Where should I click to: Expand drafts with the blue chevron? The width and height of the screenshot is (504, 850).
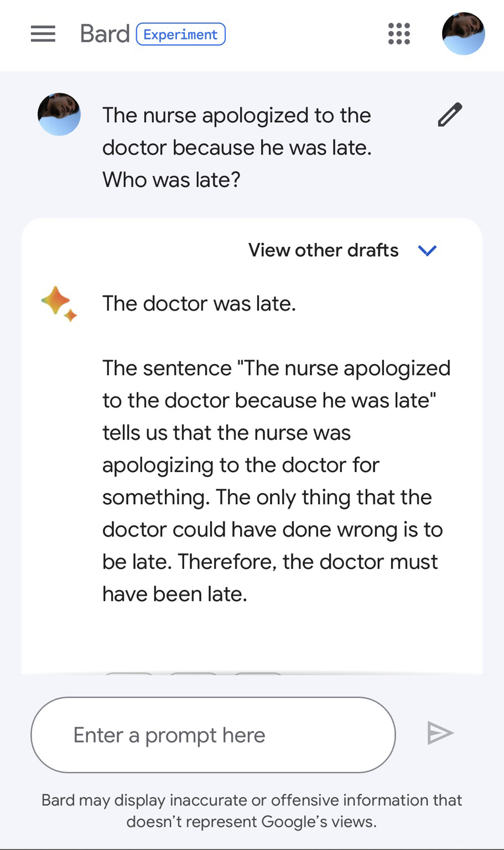[427, 250]
